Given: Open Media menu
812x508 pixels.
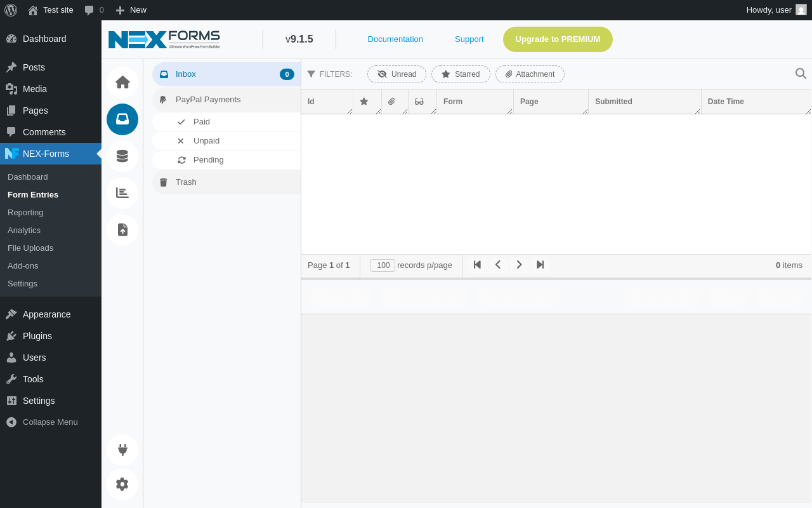Looking at the screenshot, I should 51,89.
